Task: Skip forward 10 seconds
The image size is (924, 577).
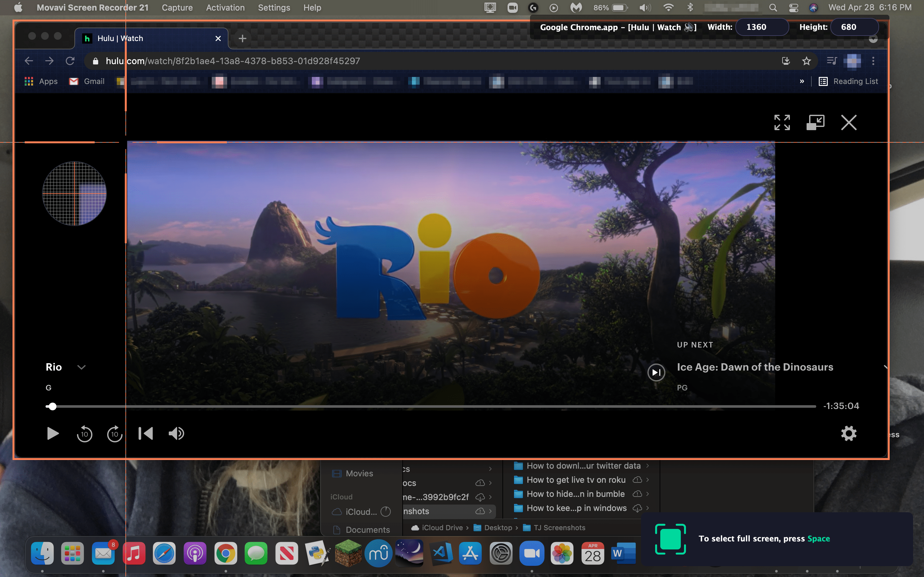Action: [115, 433]
